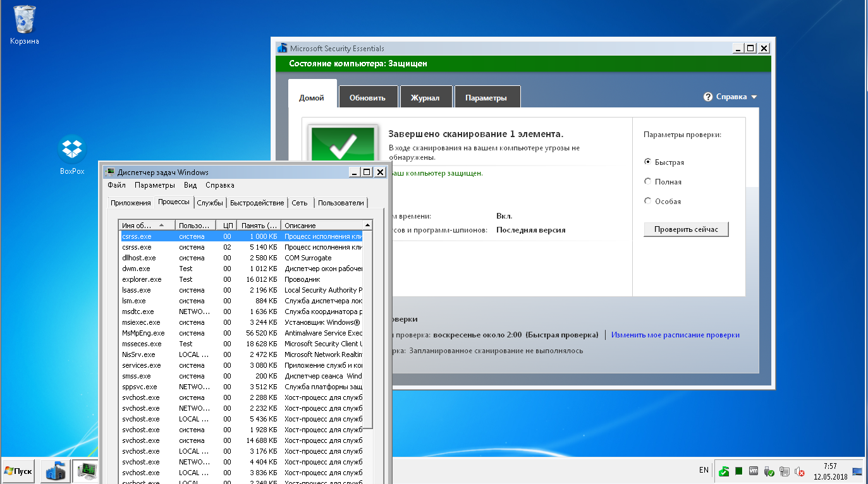Click the Security Essentials taskbar button
The height and width of the screenshot is (484, 868).
tap(56, 471)
